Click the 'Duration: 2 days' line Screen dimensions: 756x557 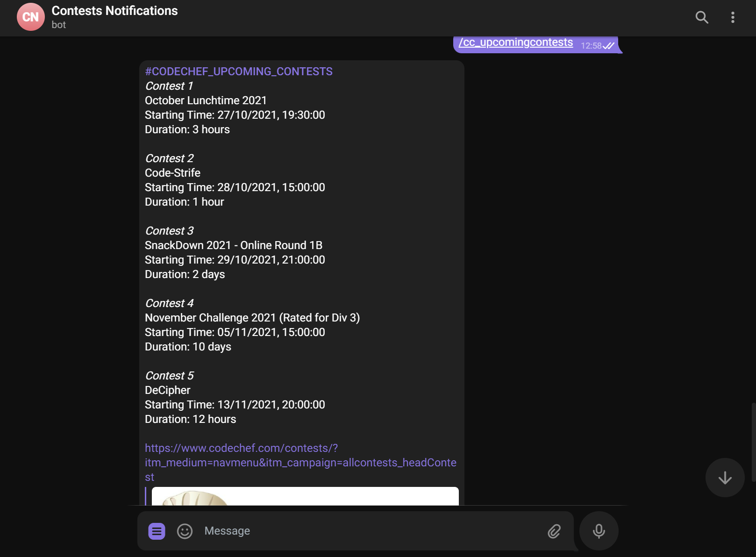pos(185,274)
